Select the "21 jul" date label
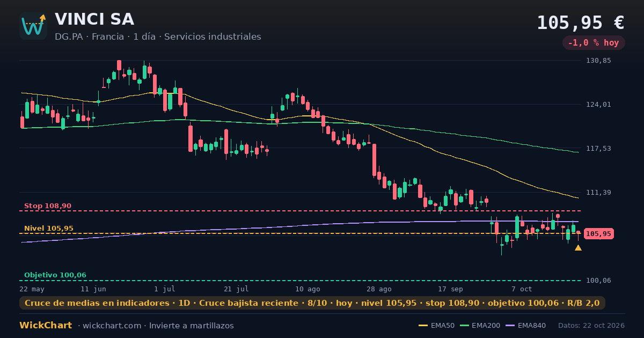The height and width of the screenshot is (338, 644). (x=236, y=289)
